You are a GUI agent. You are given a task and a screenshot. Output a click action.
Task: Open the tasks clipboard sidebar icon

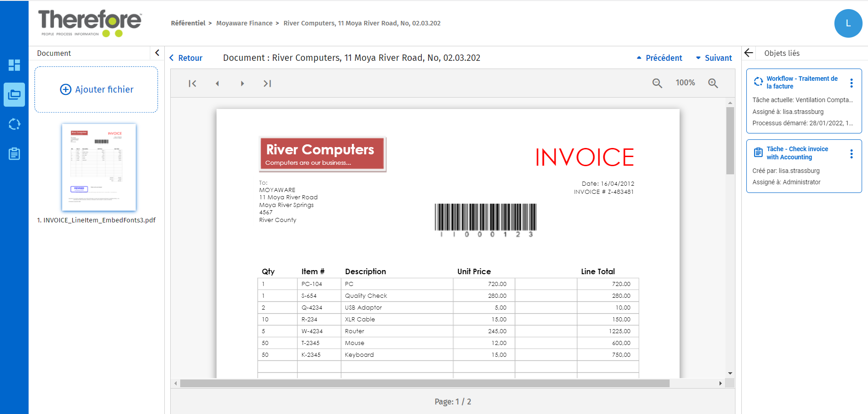tap(14, 154)
